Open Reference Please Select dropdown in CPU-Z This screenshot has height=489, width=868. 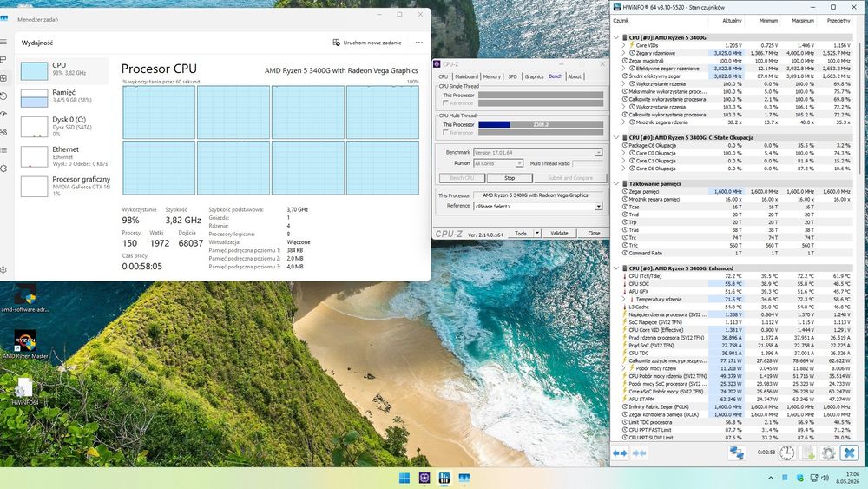point(538,206)
